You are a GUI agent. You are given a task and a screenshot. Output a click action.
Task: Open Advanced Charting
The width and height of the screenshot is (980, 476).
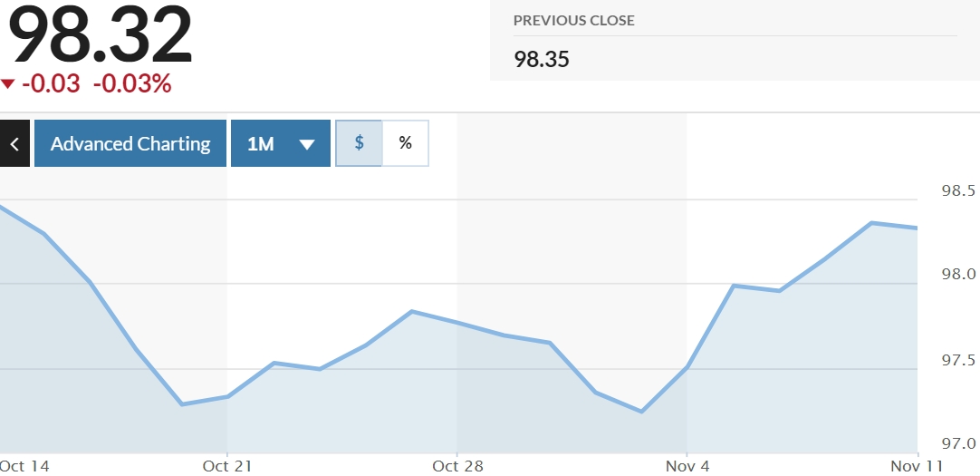pyautogui.click(x=130, y=143)
